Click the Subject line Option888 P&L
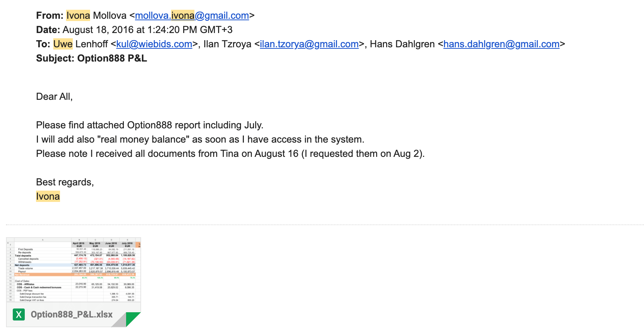 pos(92,58)
